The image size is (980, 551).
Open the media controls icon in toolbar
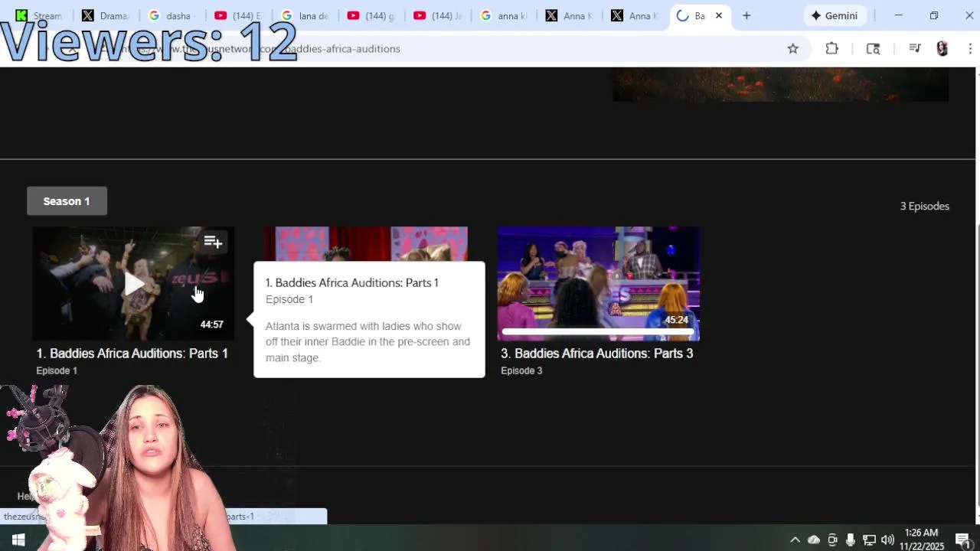[x=914, y=48]
